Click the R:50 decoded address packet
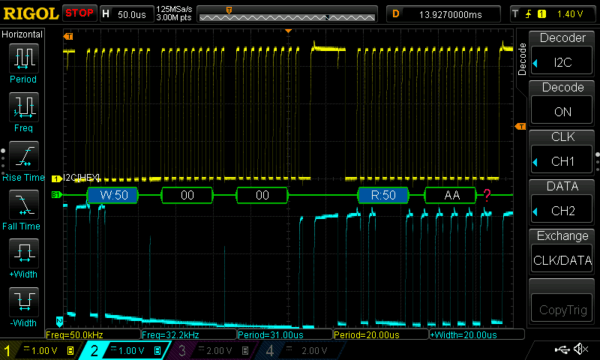 pyautogui.click(x=383, y=195)
